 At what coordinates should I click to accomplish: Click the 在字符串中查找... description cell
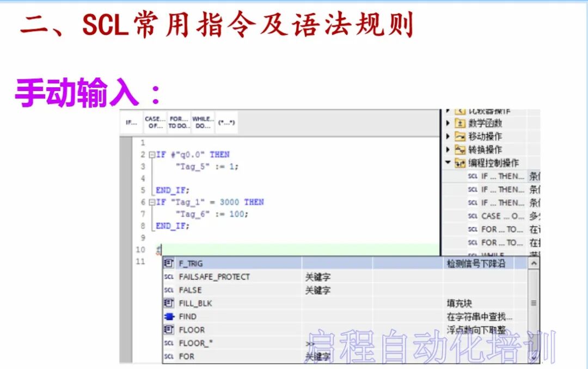point(479,317)
